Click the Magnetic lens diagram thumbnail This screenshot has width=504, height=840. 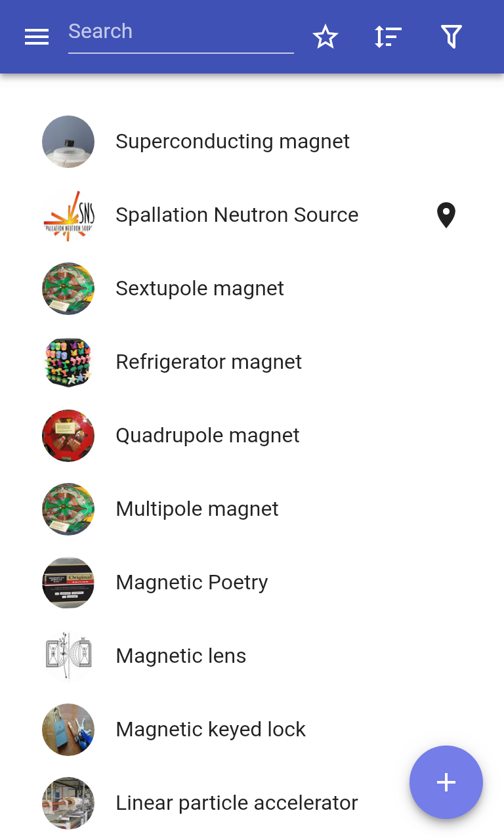(x=68, y=656)
